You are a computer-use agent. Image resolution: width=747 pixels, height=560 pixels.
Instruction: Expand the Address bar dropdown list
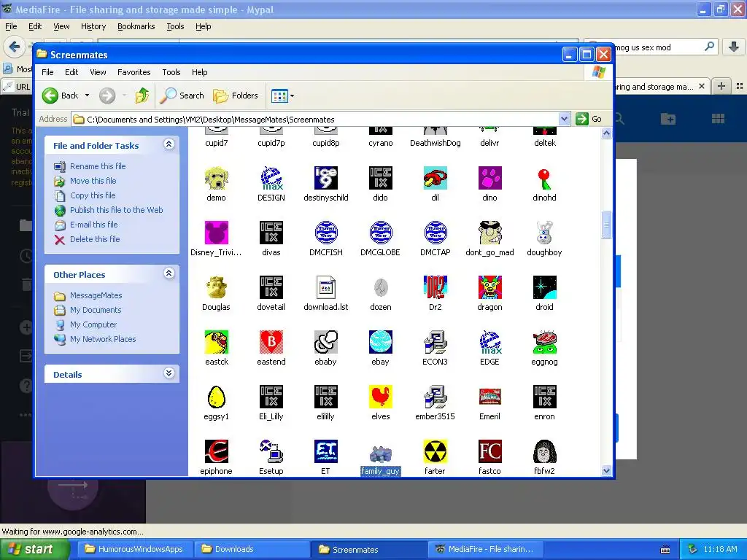[x=564, y=119]
